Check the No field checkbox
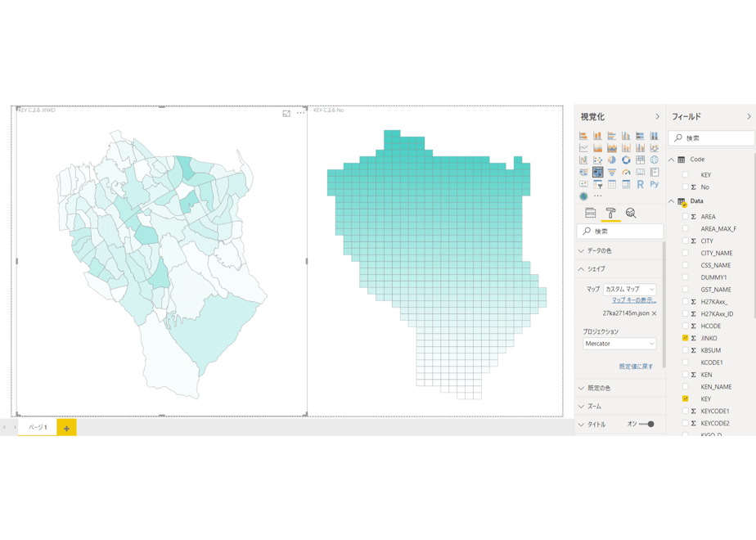The height and width of the screenshot is (540, 756). pyautogui.click(x=685, y=187)
